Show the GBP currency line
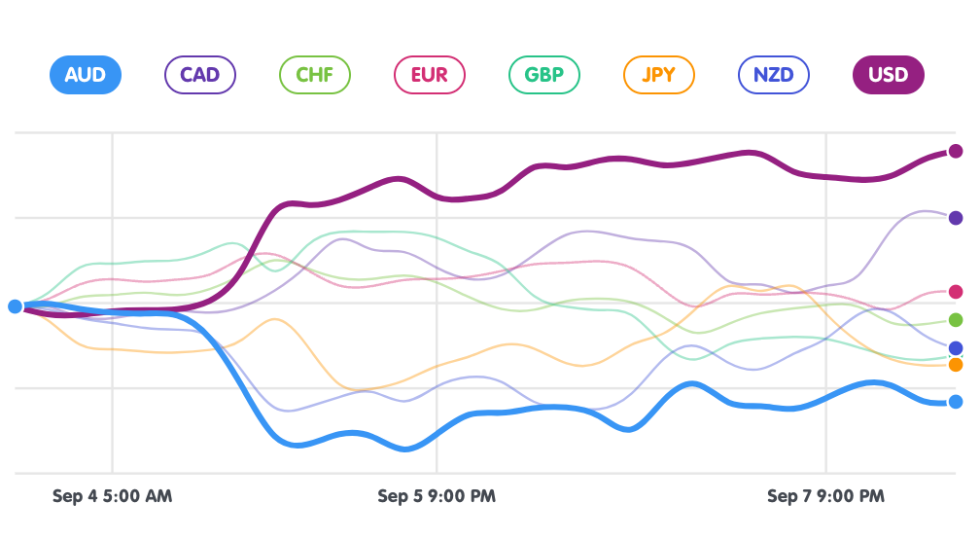Image resolution: width=980 pixels, height=539 pixels. (543, 75)
